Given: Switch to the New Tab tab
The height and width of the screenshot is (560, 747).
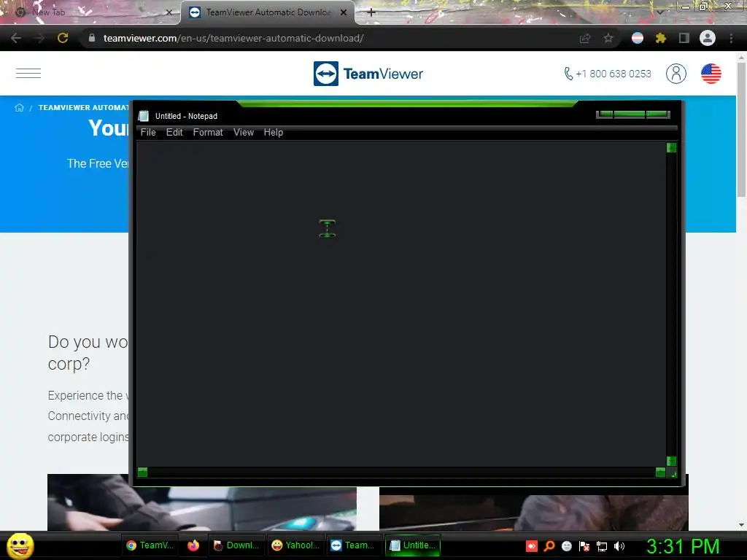Looking at the screenshot, I should (90, 12).
